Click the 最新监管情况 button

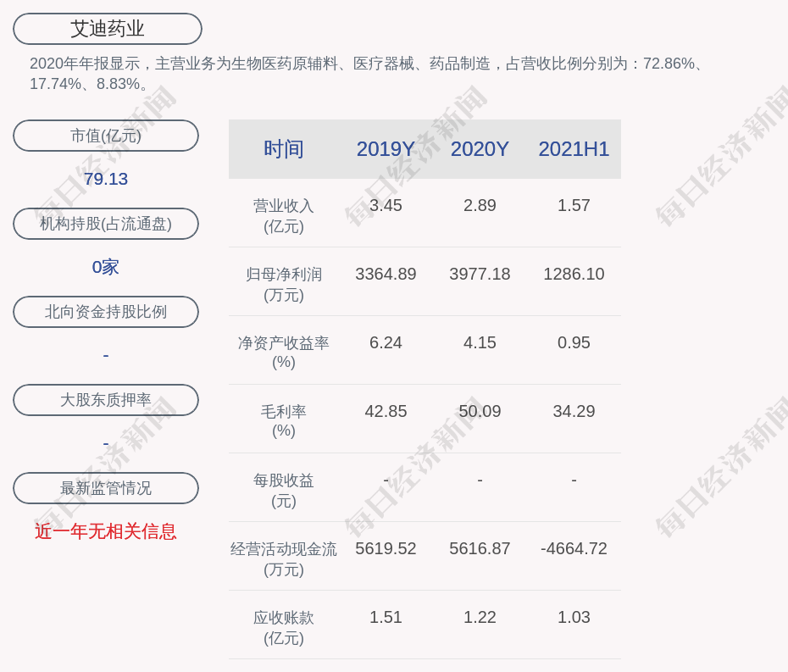[106, 488]
